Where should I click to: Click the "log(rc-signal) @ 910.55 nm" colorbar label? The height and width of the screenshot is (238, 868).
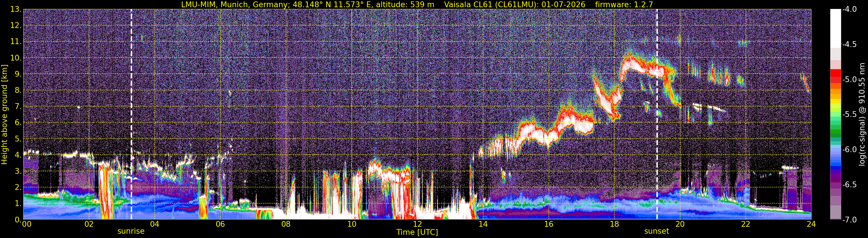[862, 114]
